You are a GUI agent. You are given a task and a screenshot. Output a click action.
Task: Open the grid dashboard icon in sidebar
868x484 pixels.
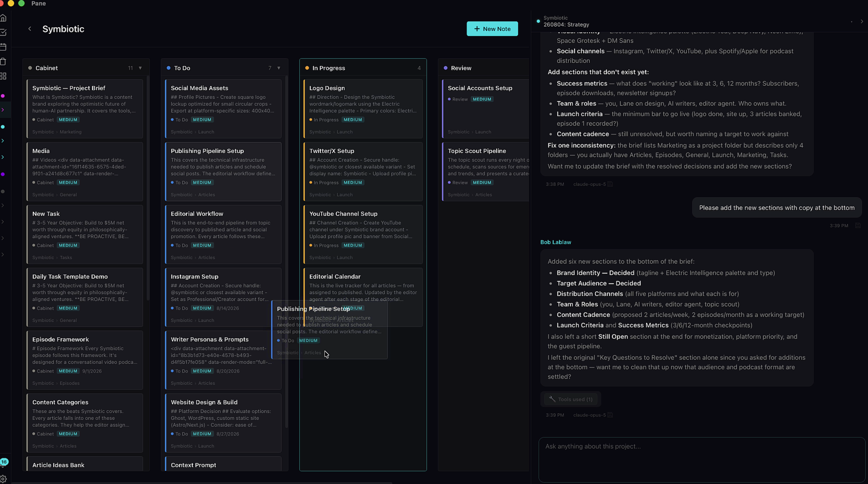point(3,76)
